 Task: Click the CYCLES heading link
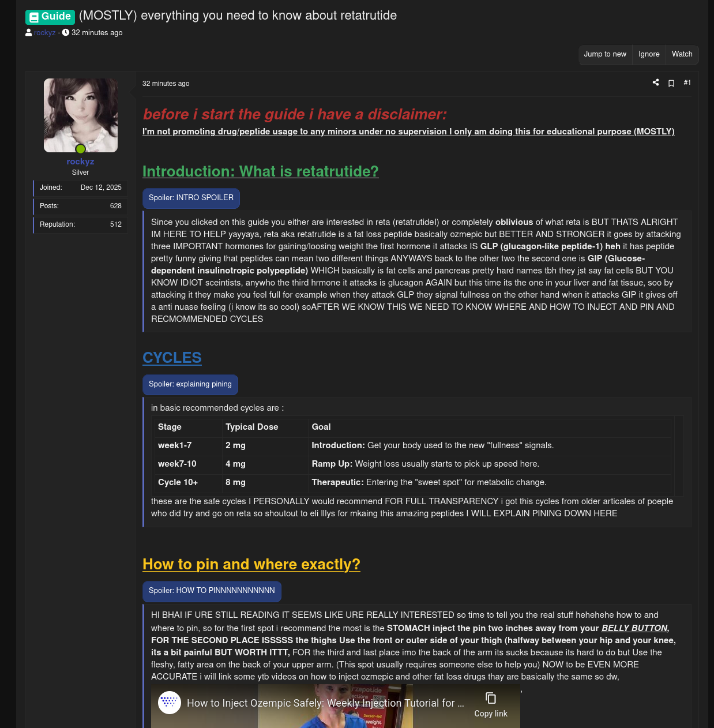(172, 358)
